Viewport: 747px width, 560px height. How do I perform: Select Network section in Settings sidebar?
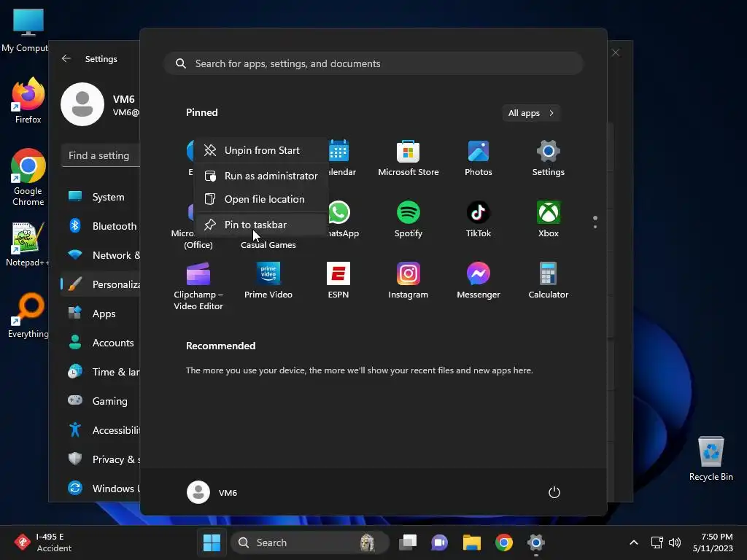(101, 255)
